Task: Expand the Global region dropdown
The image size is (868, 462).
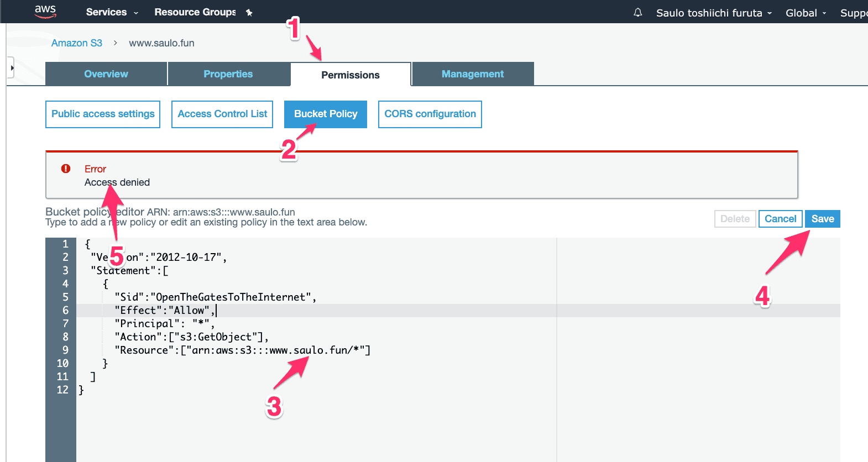Action: (806, 13)
